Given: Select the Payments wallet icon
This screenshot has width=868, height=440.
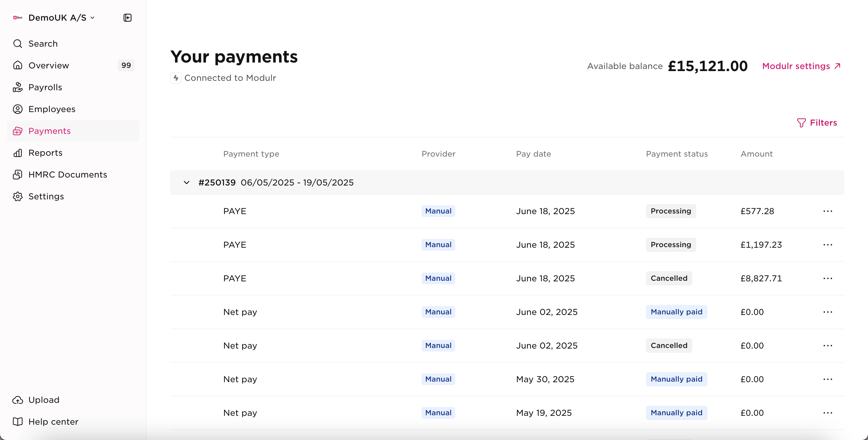Looking at the screenshot, I should [18, 131].
